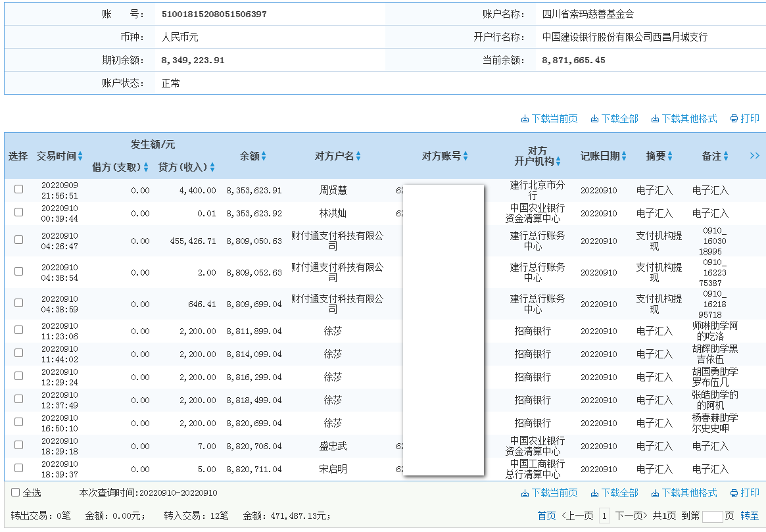Sort by 备注 column arrows
This screenshot has height=532, width=766.
coord(726,157)
